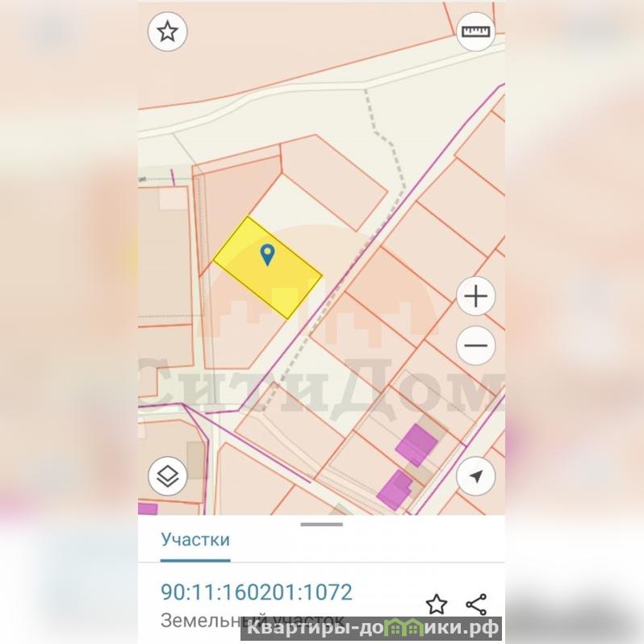Select the plot northeast of yellow parcel
644x644 pixels.
point(335,182)
